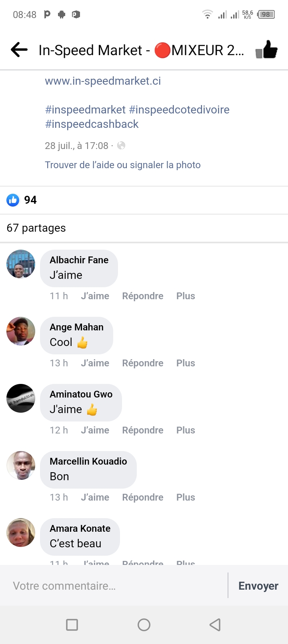Like Ange Mahan's Cool comment
The height and width of the screenshot is (644, 288).
(x=95, y=363)
